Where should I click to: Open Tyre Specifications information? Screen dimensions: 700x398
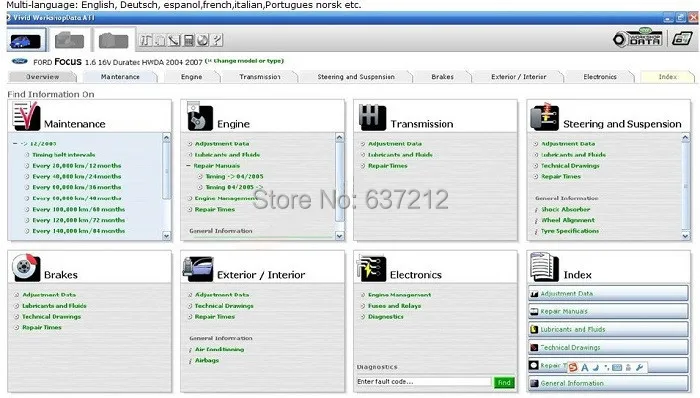(570, 231)
